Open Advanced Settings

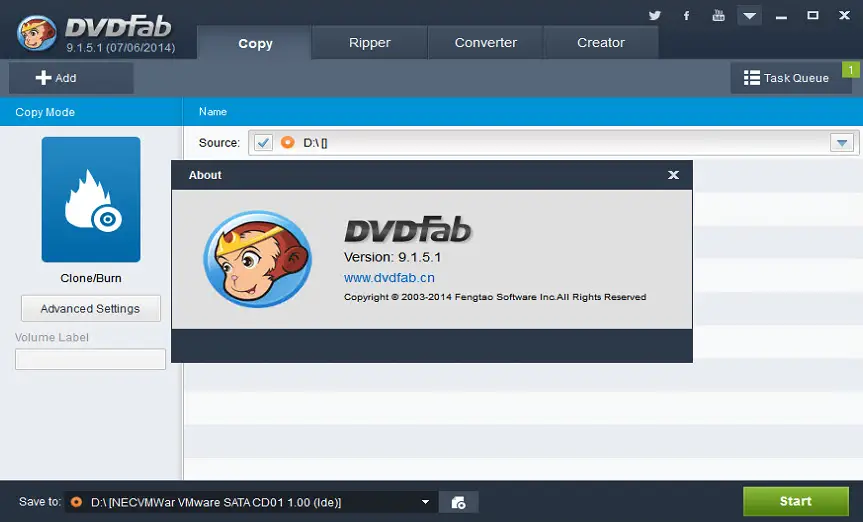click(x=91, y=308)
